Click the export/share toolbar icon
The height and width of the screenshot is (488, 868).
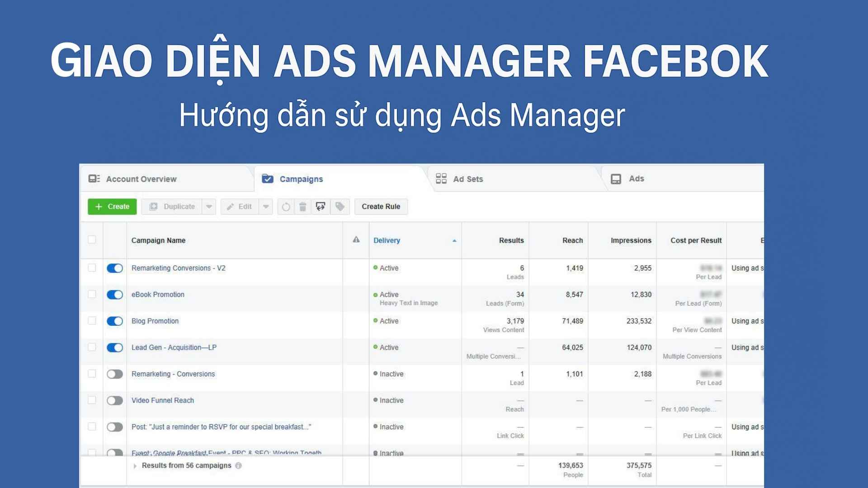pyautogui.click(x=321, y=206)
